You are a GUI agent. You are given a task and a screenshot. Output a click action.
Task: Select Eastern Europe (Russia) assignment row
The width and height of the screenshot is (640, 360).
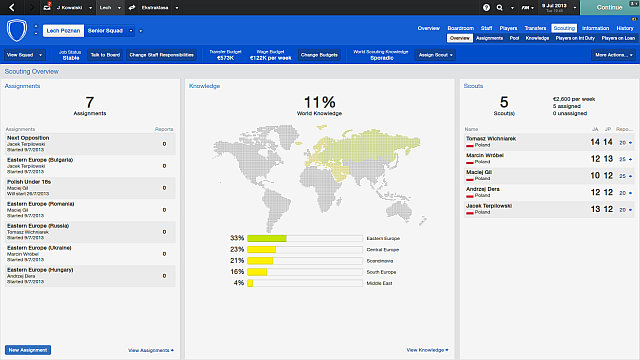point(90,232)
